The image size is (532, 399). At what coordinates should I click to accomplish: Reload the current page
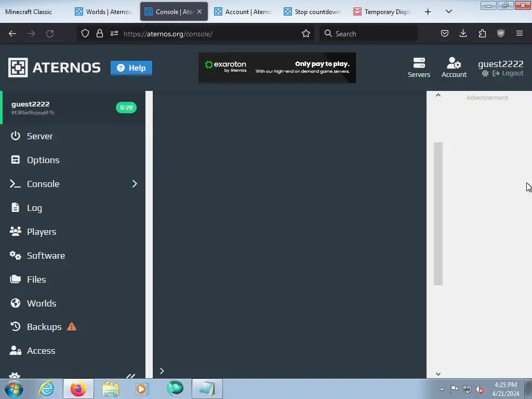click(x=50, y=34)
